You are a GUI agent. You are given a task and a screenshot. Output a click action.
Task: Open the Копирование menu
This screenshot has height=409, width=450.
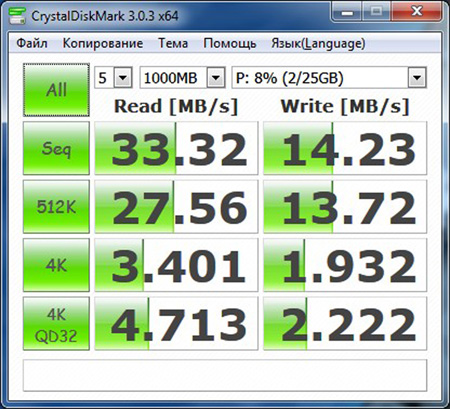point(103,43)
